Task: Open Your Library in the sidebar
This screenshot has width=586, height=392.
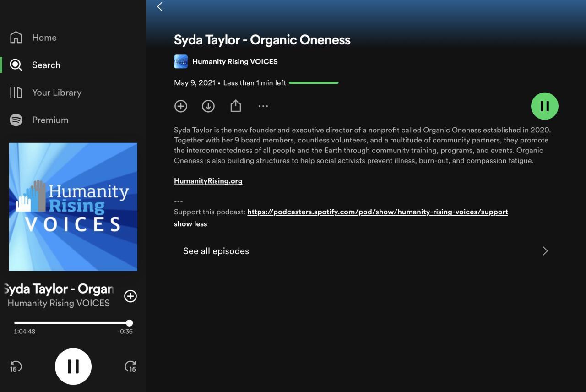Action: point(57,93)
